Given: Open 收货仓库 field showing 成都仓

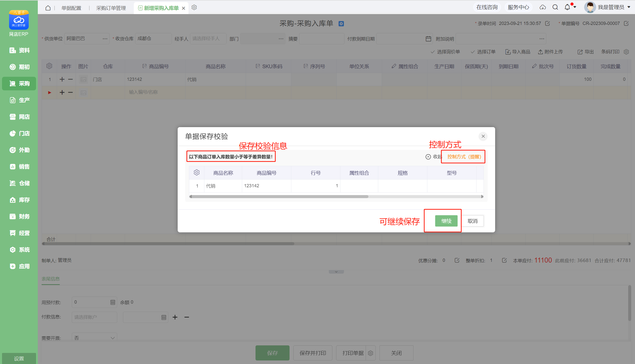Looking at the screenshot, I should 153,39.
